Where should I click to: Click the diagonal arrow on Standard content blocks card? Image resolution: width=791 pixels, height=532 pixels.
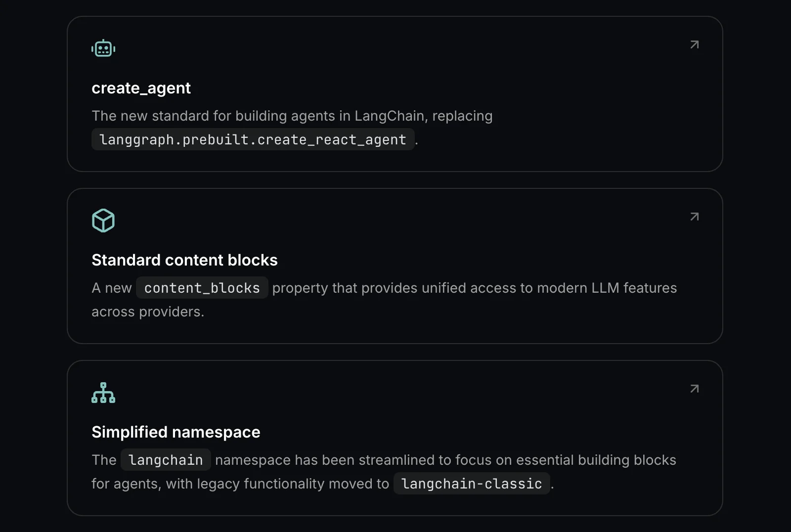pos(694,216)
